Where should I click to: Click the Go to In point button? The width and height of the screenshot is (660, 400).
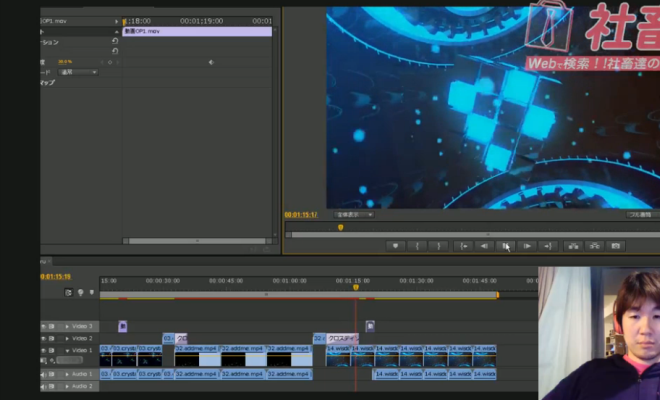click(462, 245)
